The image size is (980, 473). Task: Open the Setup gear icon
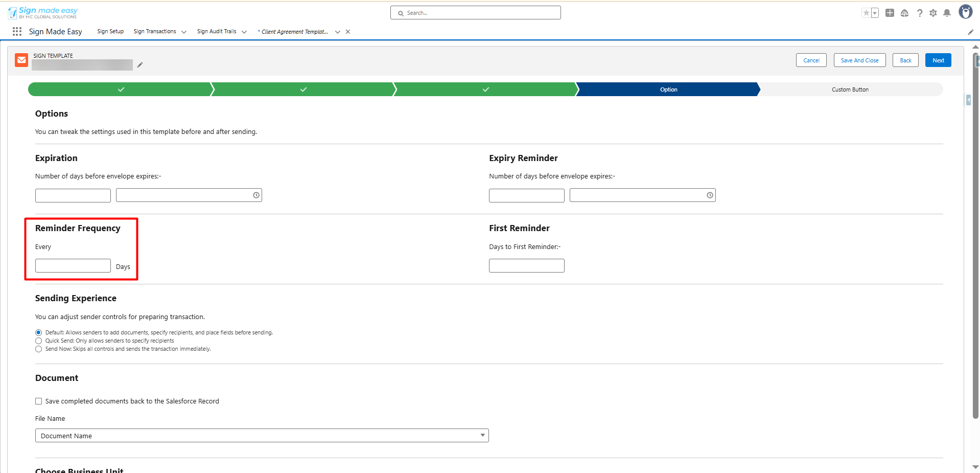point(933,13)
